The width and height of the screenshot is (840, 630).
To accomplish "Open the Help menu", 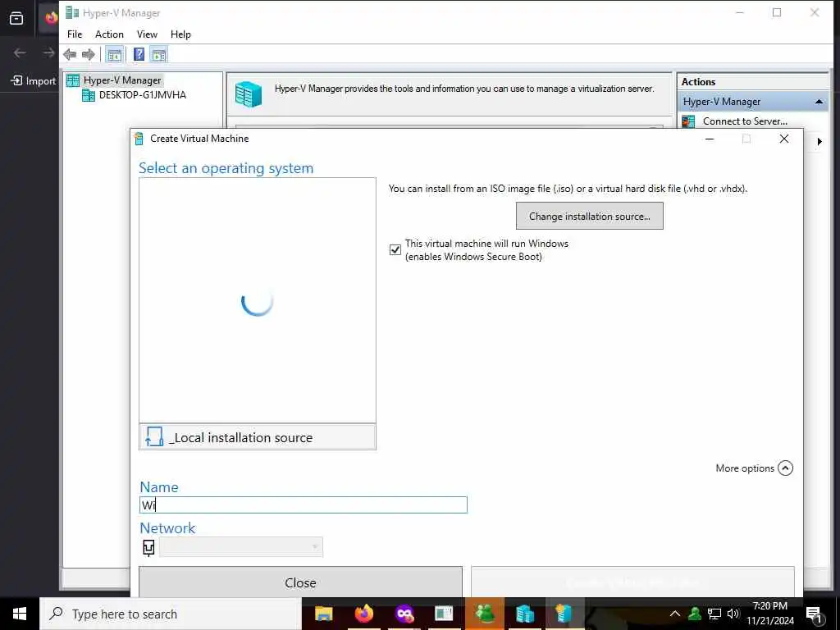I will point(180,34).
